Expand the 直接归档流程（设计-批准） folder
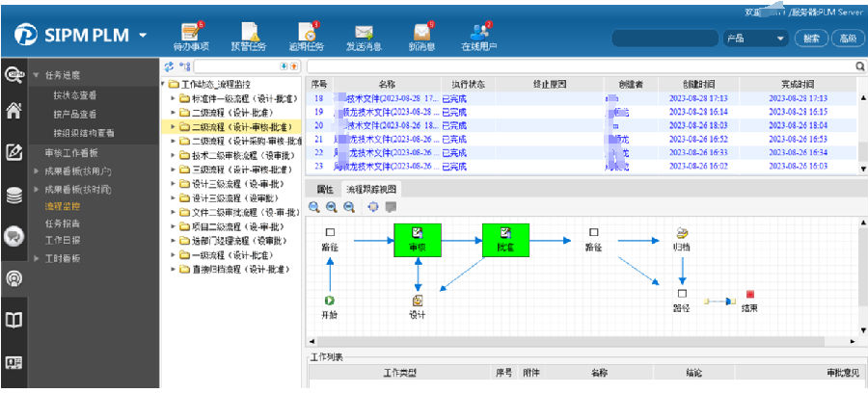 pyautogui.click(x=173, y=269)
